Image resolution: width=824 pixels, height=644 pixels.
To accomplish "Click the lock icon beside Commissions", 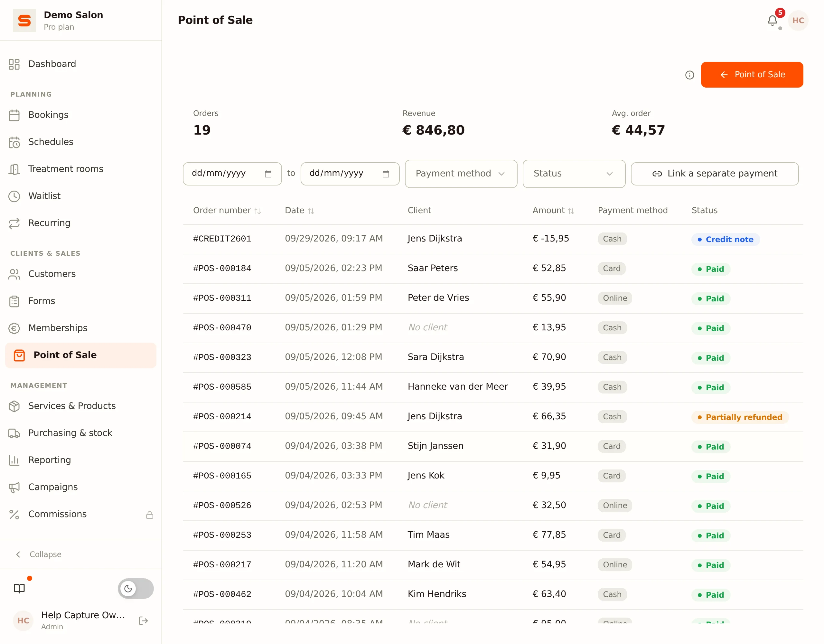I will coord(150,515).
